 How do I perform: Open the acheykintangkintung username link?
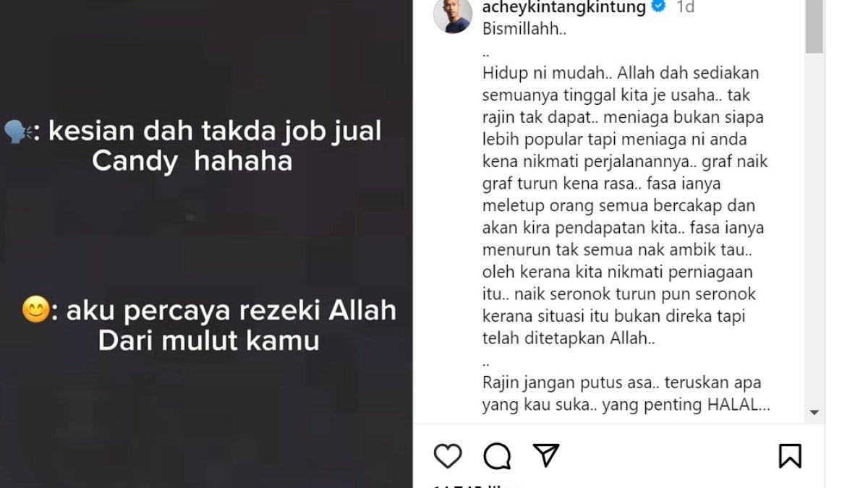click(563, 7)
